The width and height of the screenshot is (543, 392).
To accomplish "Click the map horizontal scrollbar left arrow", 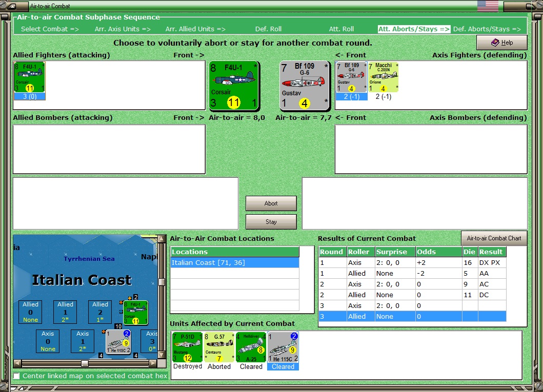I will click(17, 363).
